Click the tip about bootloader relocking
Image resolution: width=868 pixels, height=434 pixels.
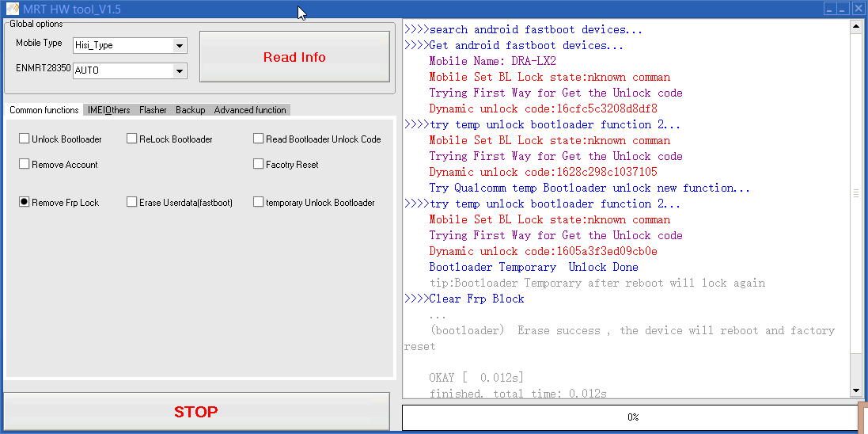pyautogui.click(x=597, y=283)
